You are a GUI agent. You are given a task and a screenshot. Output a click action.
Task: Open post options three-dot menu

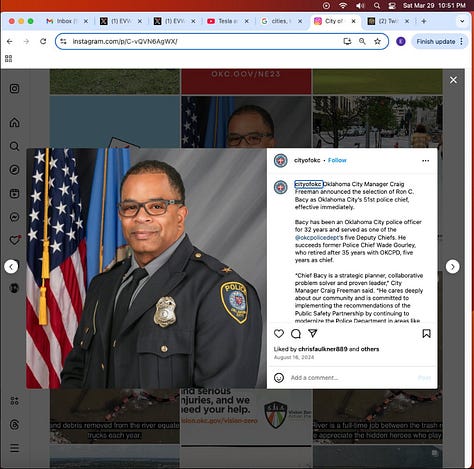pos(426,161)
